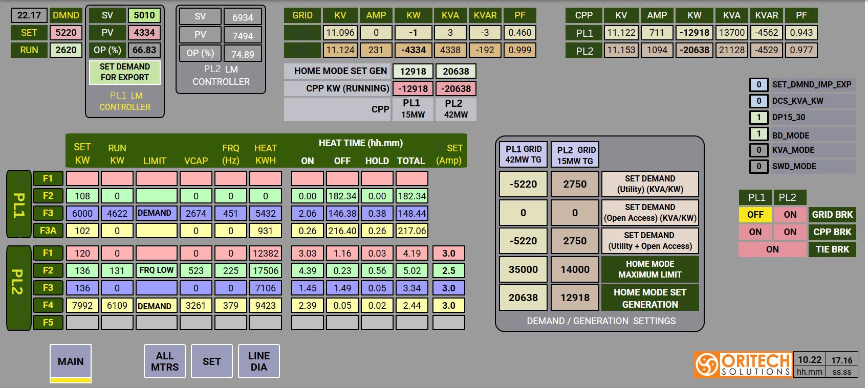Click the hh.mm clock value 10.22
Screen dimensions: 868x389
click(x=810, y=360)
